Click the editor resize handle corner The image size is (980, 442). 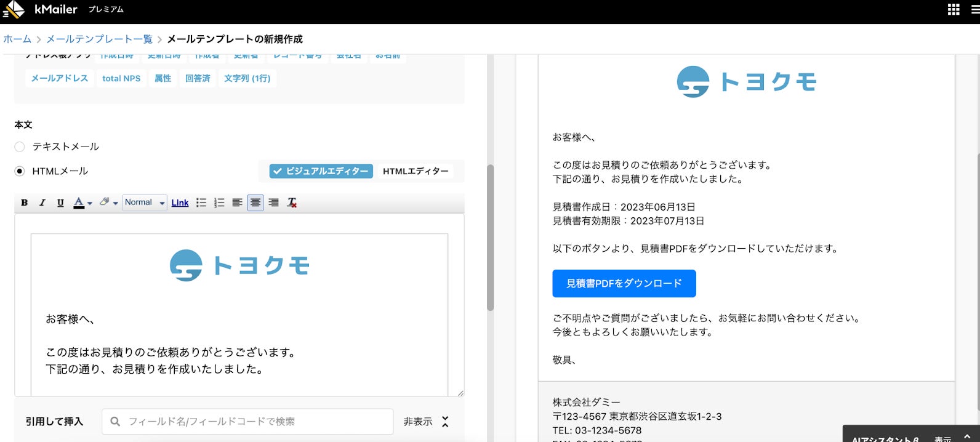pos(460,393)
